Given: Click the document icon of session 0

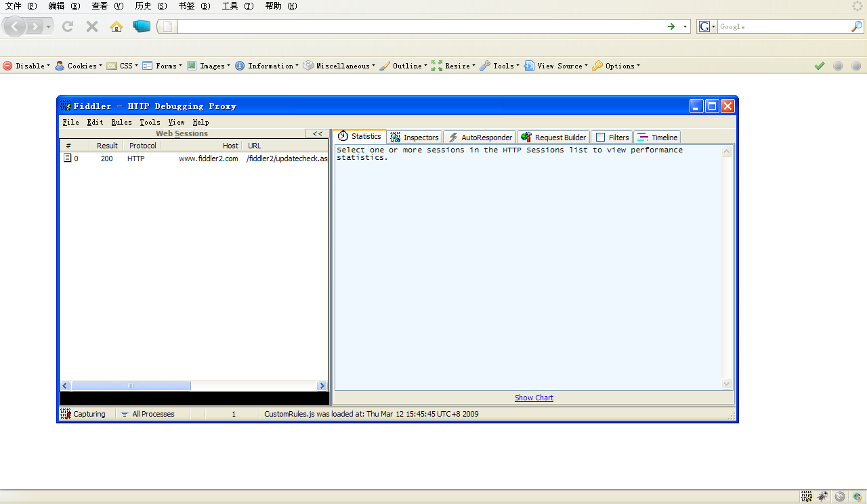Looking at the screenshot, I should click(67, 158).
